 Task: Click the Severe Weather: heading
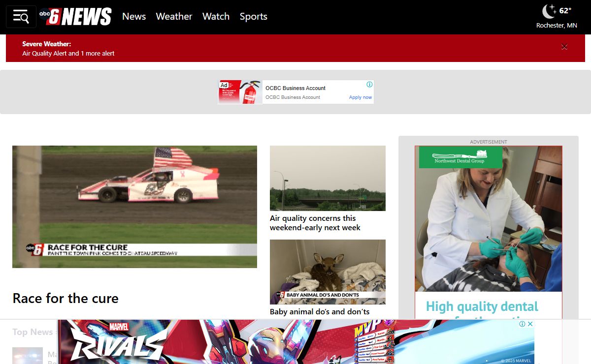tap(47, 44)
